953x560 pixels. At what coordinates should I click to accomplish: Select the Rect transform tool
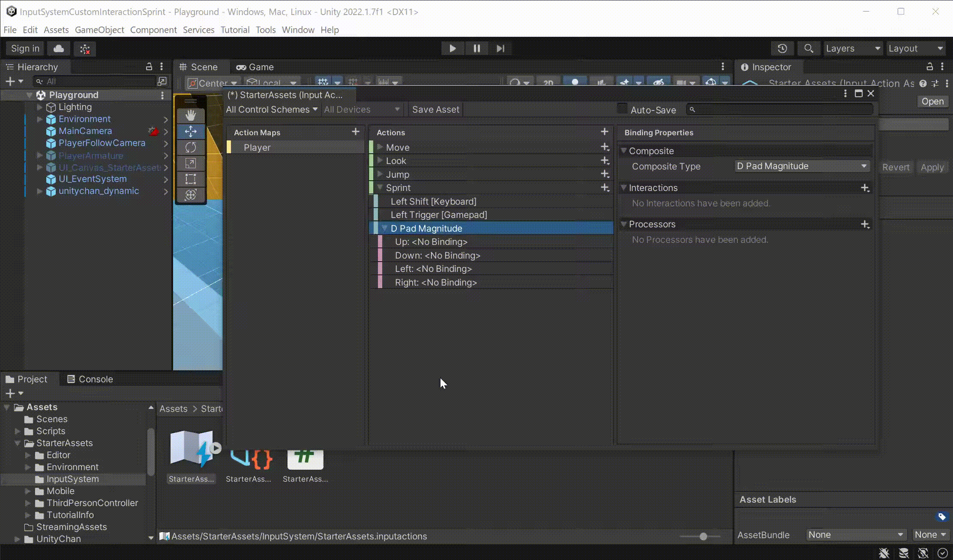(191, 179)
